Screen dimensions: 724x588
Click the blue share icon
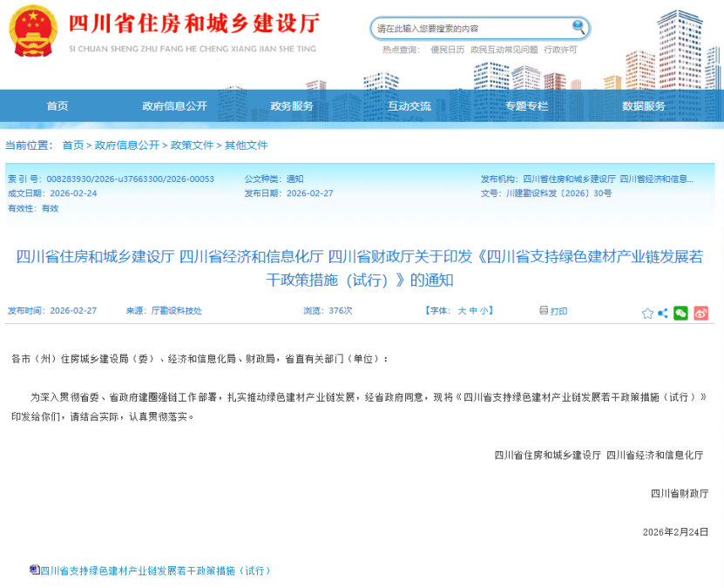tap(663, 313)
